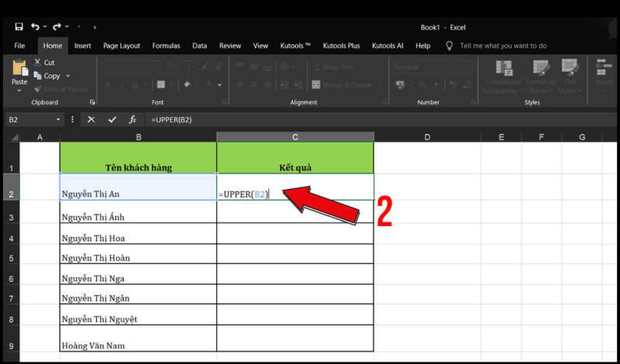The width and height of the screenshot is (620, 364).
Task: Open the Page Layout tab
Action: click(x=122, y=46)
